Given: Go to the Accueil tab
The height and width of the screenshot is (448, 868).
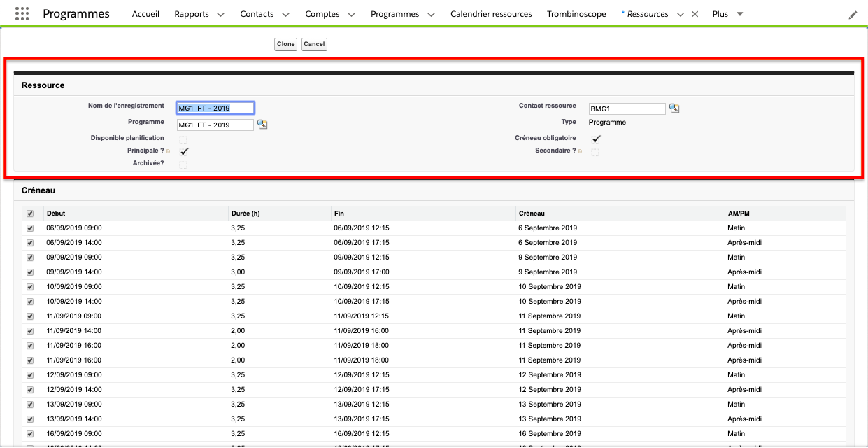Looking at the screenshot, I should pos(145,14).
